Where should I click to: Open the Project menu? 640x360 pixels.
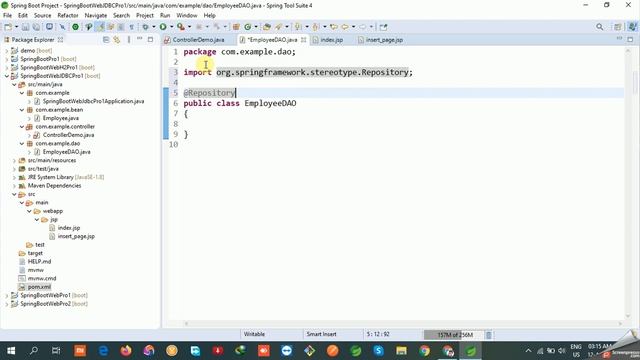144,15
